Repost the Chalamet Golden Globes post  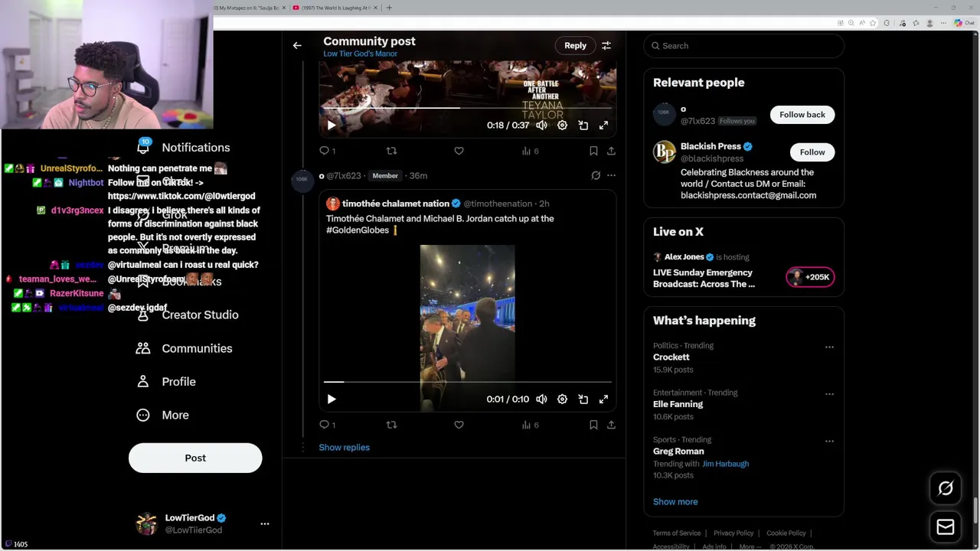(391, 425)
